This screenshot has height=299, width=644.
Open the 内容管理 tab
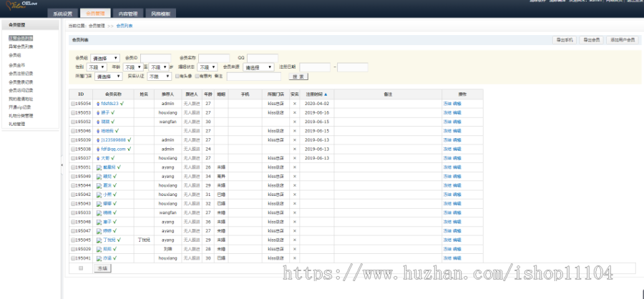129,14
